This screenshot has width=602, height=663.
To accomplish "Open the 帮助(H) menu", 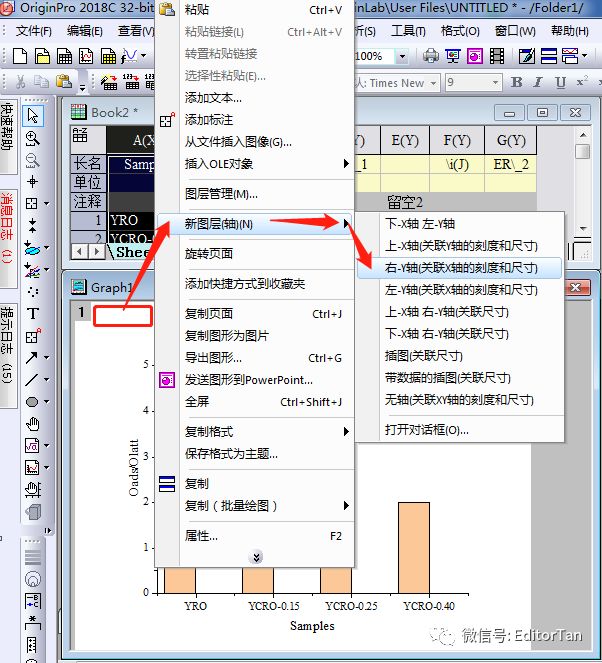I will pyautogui.click(x=569, y=31).
